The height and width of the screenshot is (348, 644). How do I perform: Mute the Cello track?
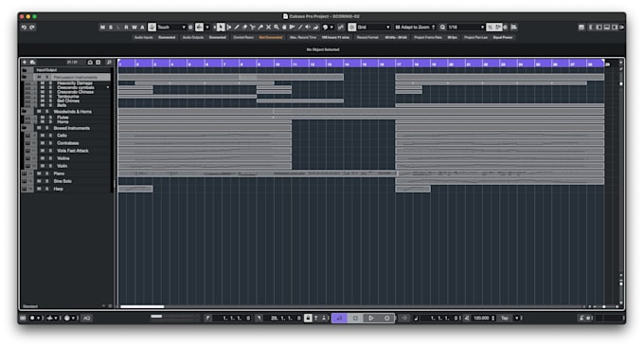43,136
